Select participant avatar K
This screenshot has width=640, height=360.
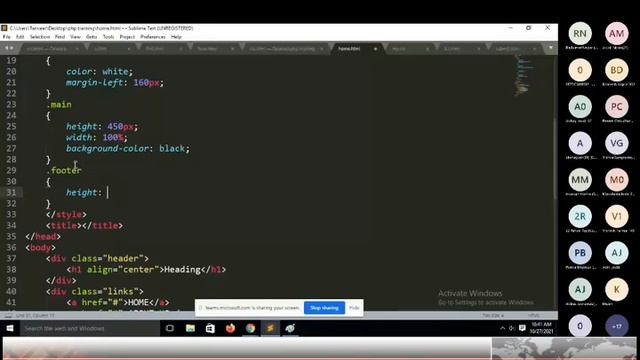coord(617,289)
